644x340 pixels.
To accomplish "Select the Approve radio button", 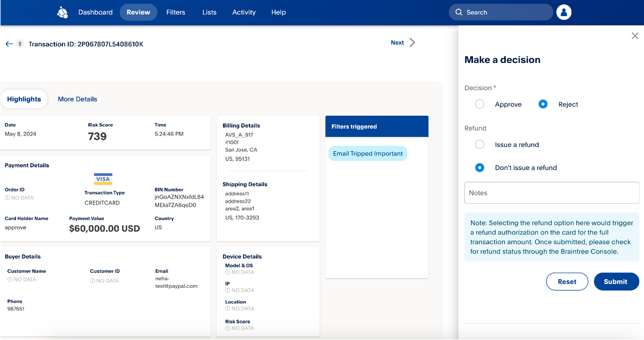I will tap(480, 104).
